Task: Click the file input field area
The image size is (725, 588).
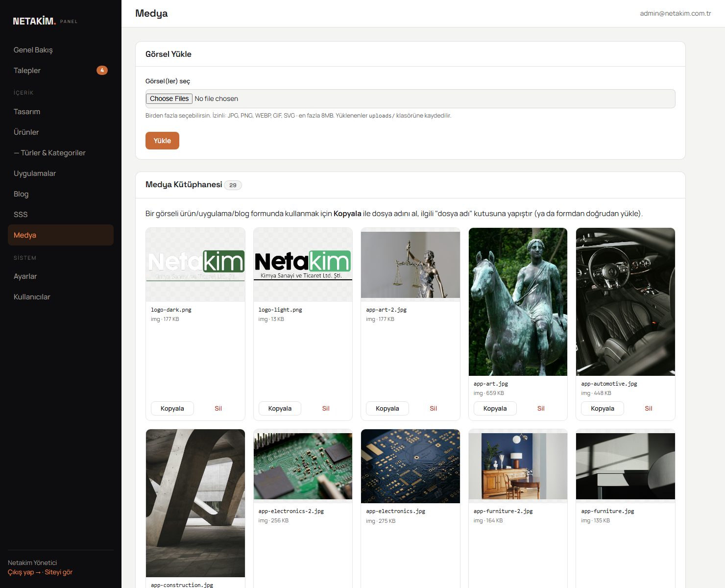Action: [x=410, y=98]
